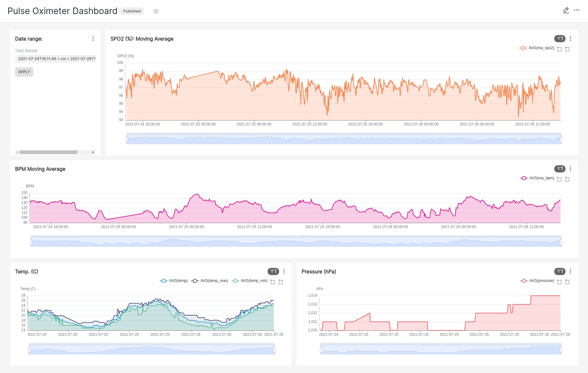Click the Temp chart zoom reset icon
The width and height of the screenshot is (588, 373).
[280, 282]
